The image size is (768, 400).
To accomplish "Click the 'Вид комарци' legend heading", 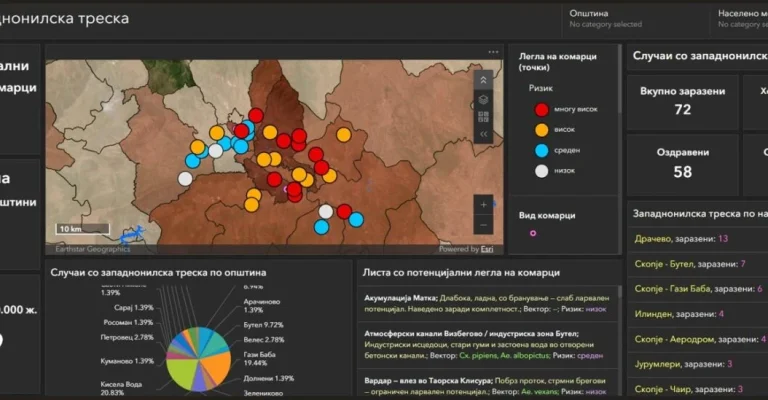I will pos(547,215).
